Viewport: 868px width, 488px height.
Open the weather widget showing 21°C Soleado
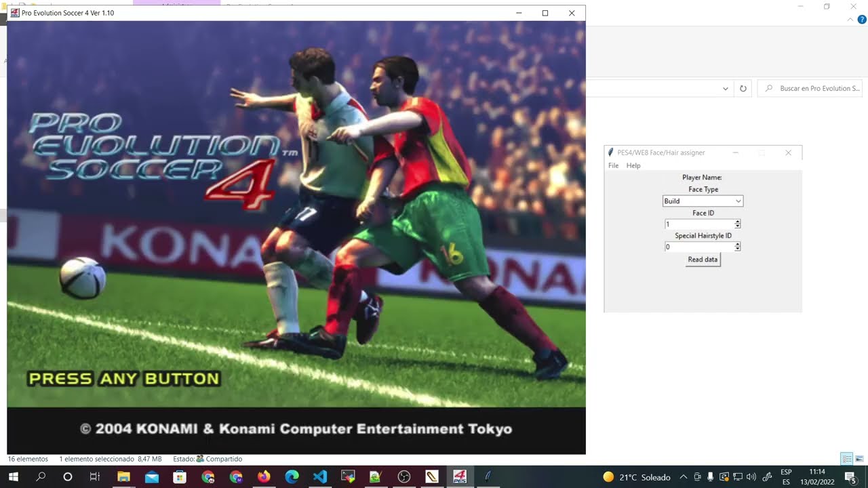click(637, 477)
